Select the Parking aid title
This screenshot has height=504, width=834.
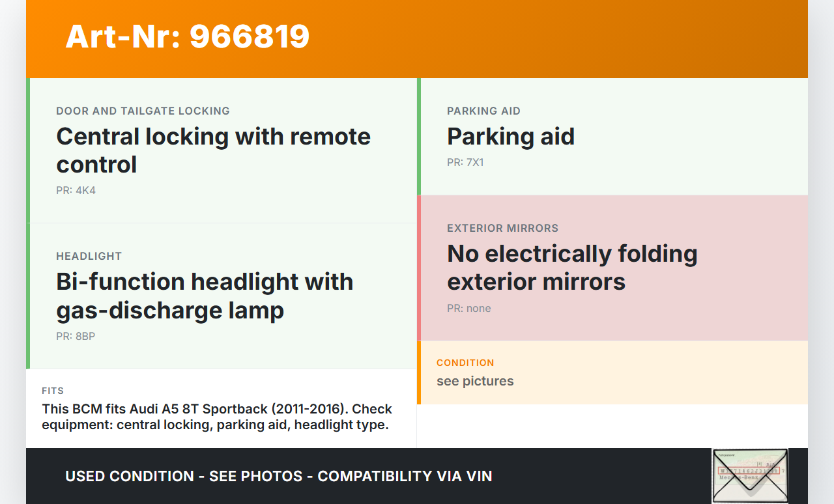point(511,137)
